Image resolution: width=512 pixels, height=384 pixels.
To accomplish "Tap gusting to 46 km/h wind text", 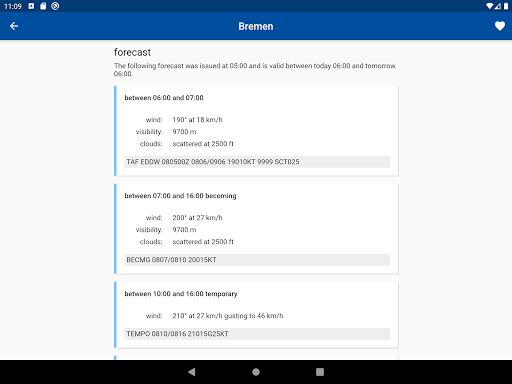I will pyautogui.click(x=254, y=316).
